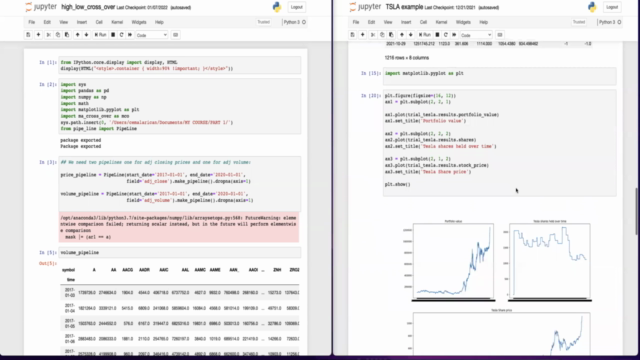This screenshot has width=640, height=360.
Task: Click the Jupyter logo in TSLA example window
Action: coord(365,7)
